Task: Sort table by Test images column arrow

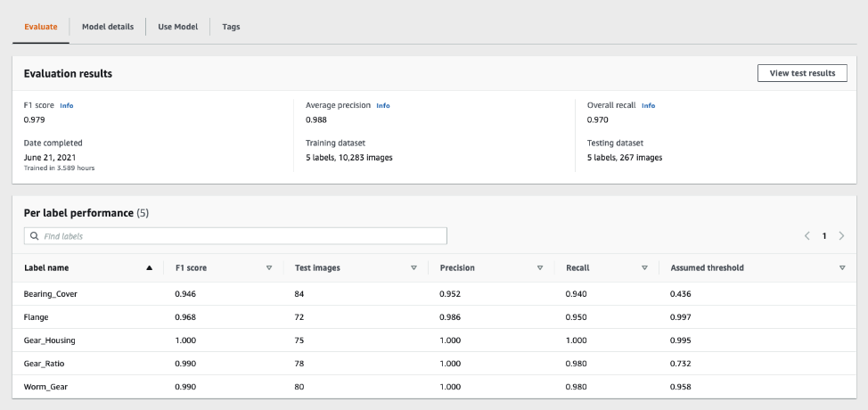Action: click(414, 267)
